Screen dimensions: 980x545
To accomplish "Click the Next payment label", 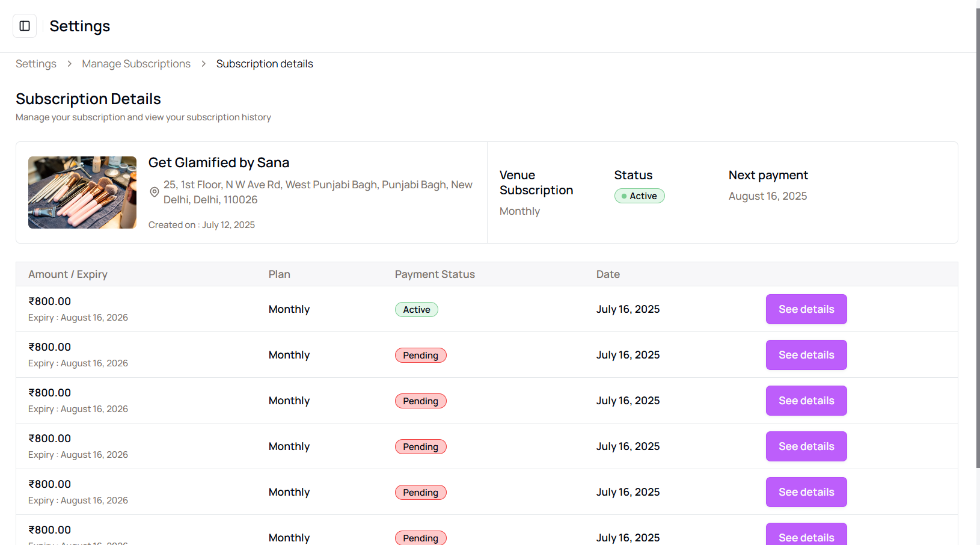I will pos(768,175).
